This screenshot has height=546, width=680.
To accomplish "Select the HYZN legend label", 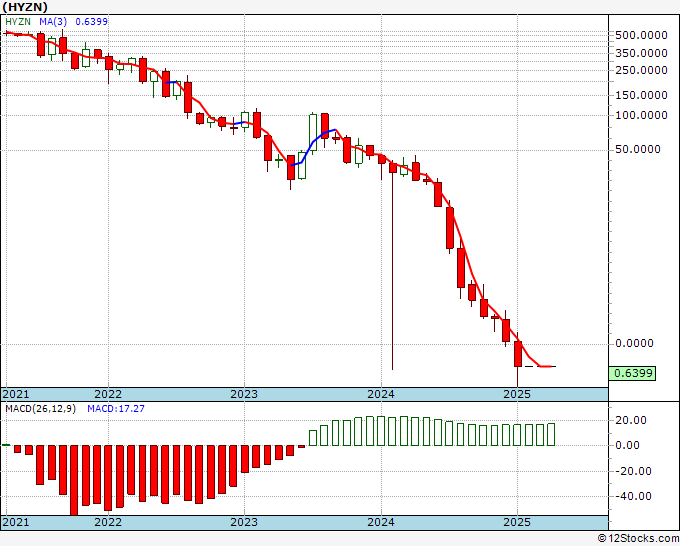I will (18, 21).
